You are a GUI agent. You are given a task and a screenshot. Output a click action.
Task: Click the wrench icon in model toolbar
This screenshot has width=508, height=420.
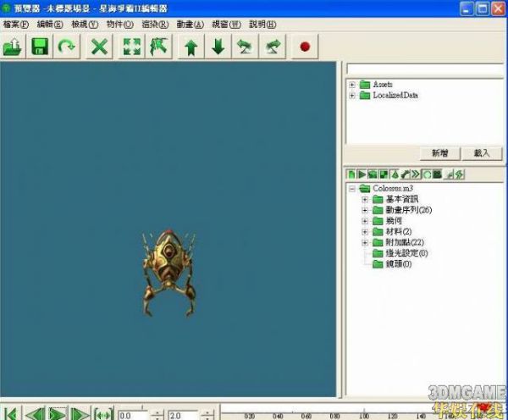point(405,174)
